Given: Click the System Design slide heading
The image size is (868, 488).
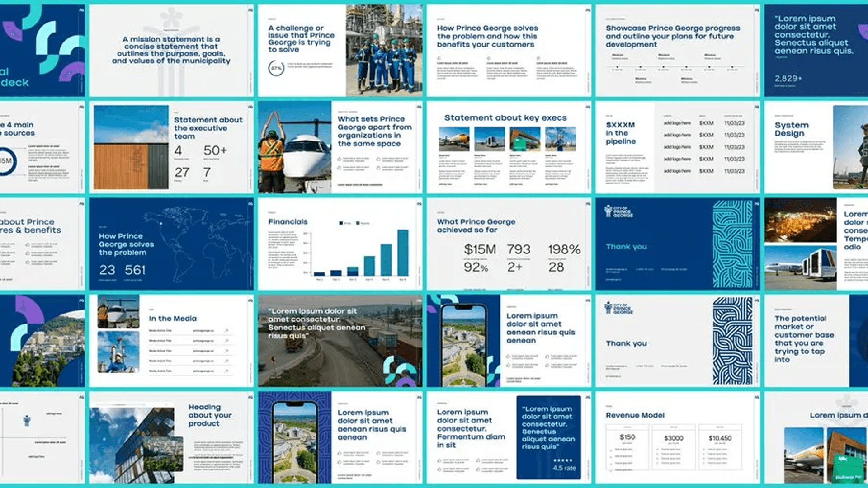Looking at the screenshot, I should (791, 129).
